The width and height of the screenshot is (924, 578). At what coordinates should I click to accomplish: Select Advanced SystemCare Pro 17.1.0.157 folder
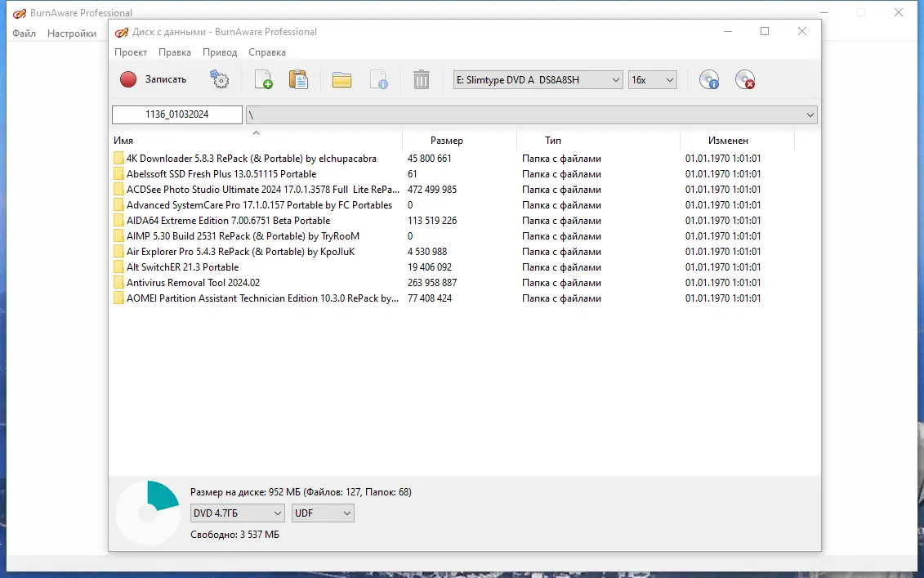[259, 204]
